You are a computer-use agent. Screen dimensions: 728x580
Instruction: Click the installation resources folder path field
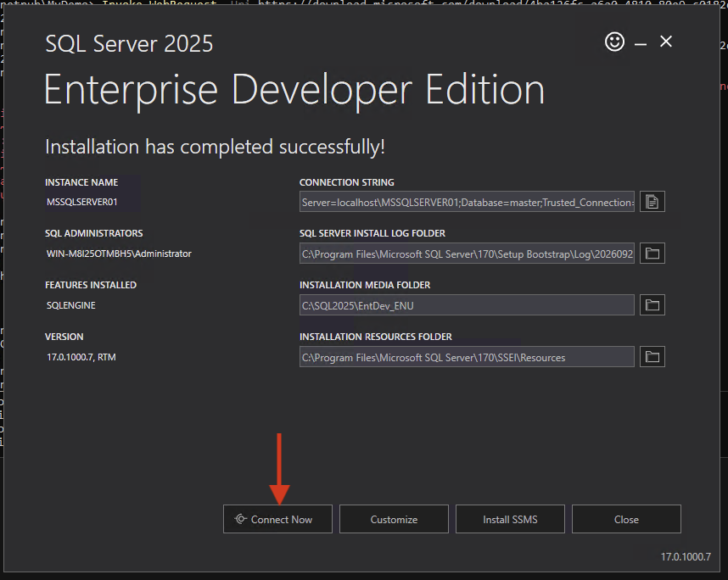pos(467,357)
